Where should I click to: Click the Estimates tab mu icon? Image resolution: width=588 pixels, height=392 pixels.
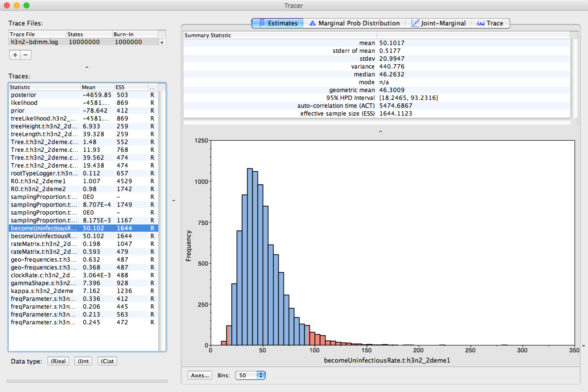[262, 23]
